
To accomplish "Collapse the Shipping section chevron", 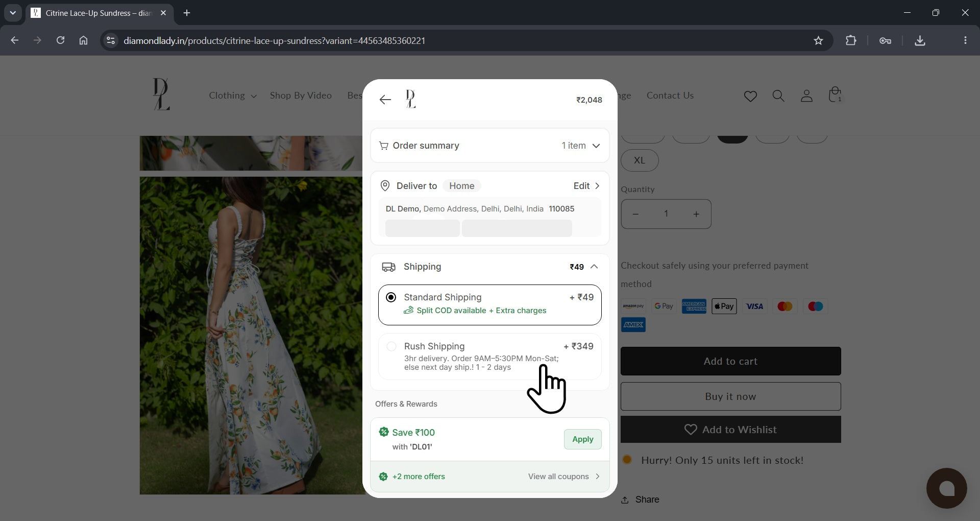I will pyautogui.click(x=594, y=267).
